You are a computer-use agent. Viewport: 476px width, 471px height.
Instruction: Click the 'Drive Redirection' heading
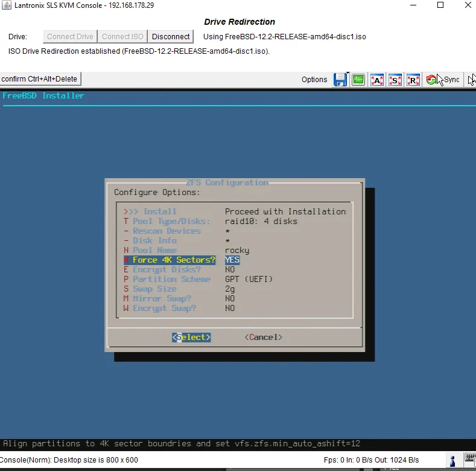240,22
